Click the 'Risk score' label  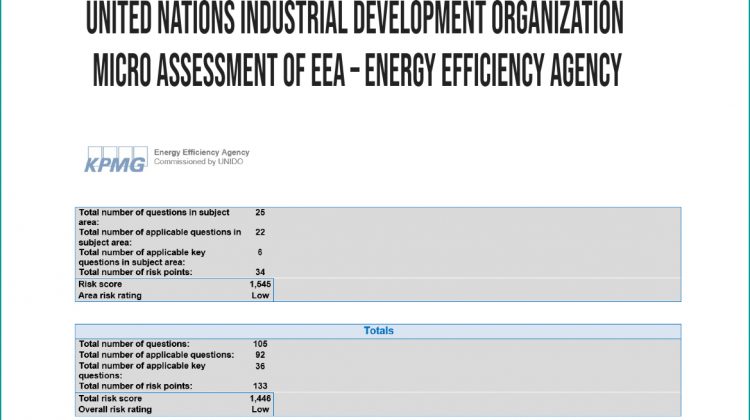(x=100, y=284)
